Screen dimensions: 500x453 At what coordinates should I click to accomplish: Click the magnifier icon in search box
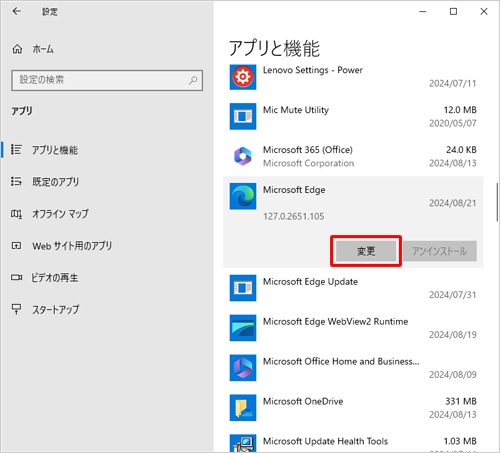point(193,80)
